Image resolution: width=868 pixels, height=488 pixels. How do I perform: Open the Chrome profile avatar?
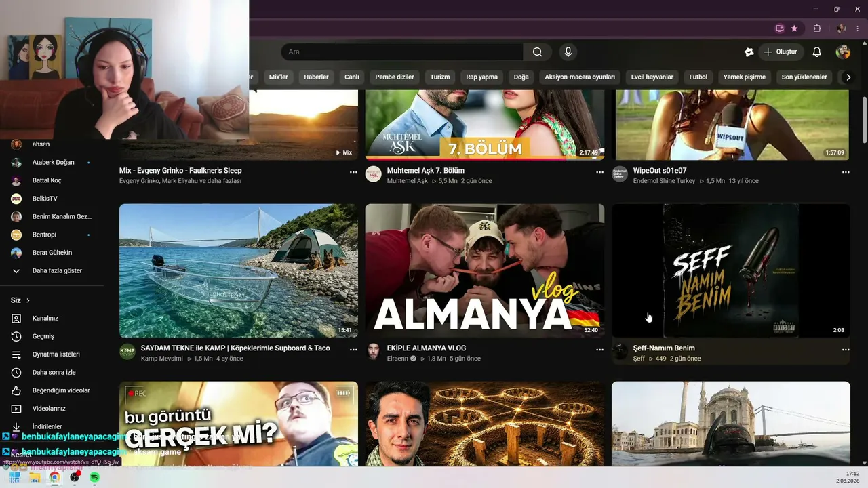(x=841, y=28)
